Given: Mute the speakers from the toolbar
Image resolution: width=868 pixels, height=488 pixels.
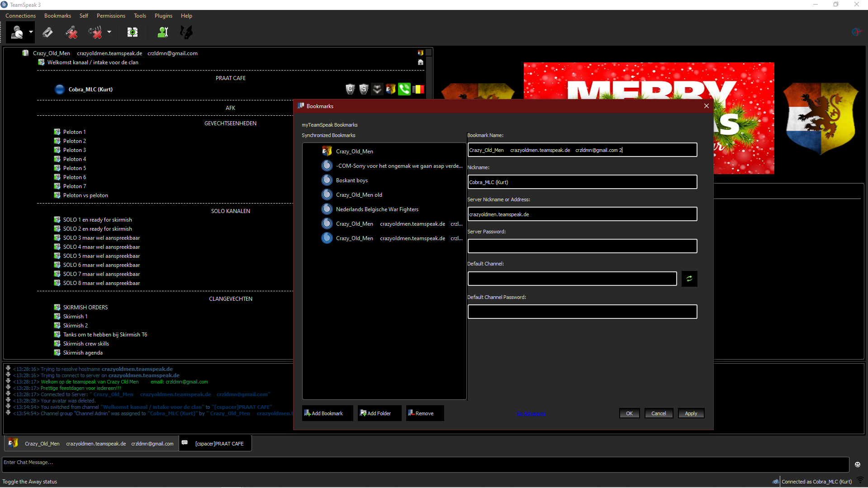Looking at the screenshot, I should tap(95, 32).
